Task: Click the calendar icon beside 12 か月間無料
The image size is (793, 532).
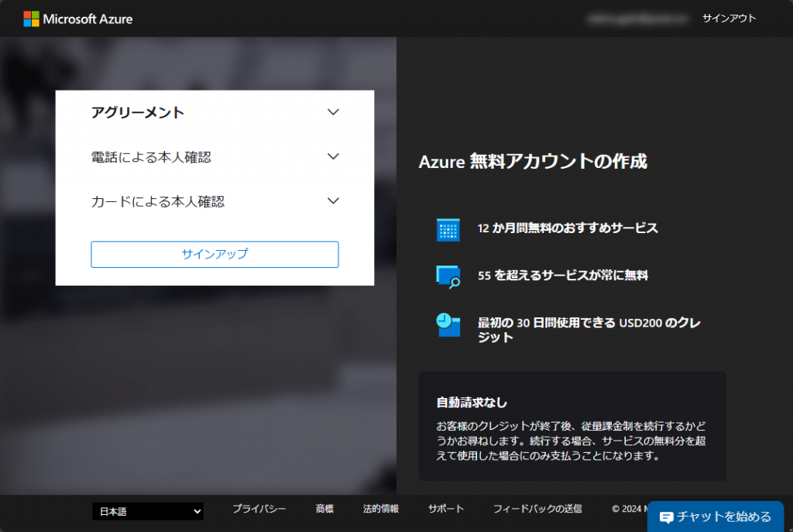Action: point(448,230)
